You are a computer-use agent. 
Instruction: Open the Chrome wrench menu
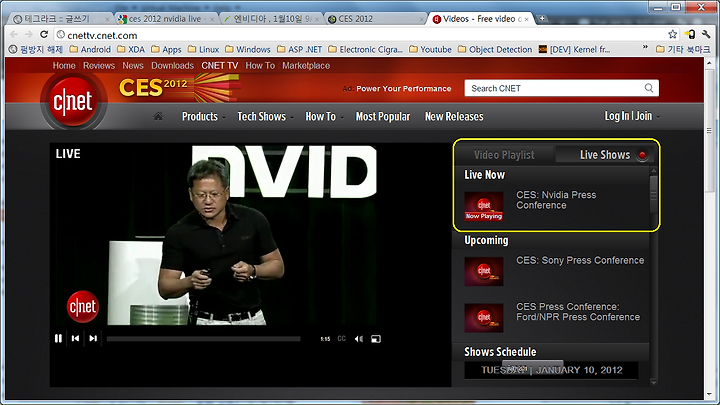(706, 34)
